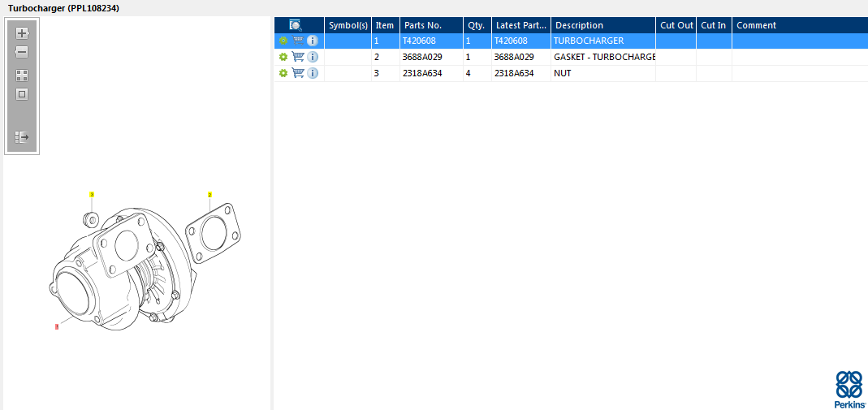Add gasket 3688A029 to the cart
Image resolution: width=868 pixels, height=410 pixels.
pos(298,57)
